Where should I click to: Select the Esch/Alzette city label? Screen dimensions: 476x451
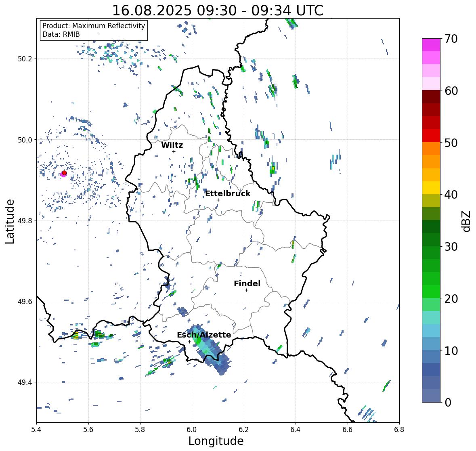(204, 335)
